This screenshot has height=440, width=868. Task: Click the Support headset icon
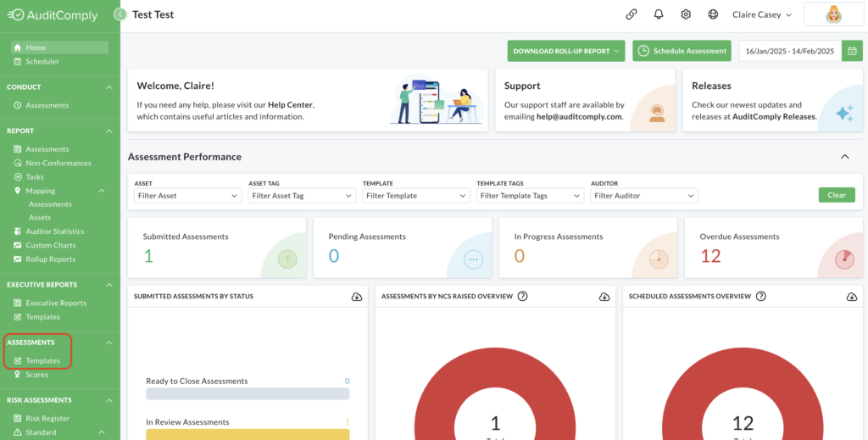(x=657, y=113)
